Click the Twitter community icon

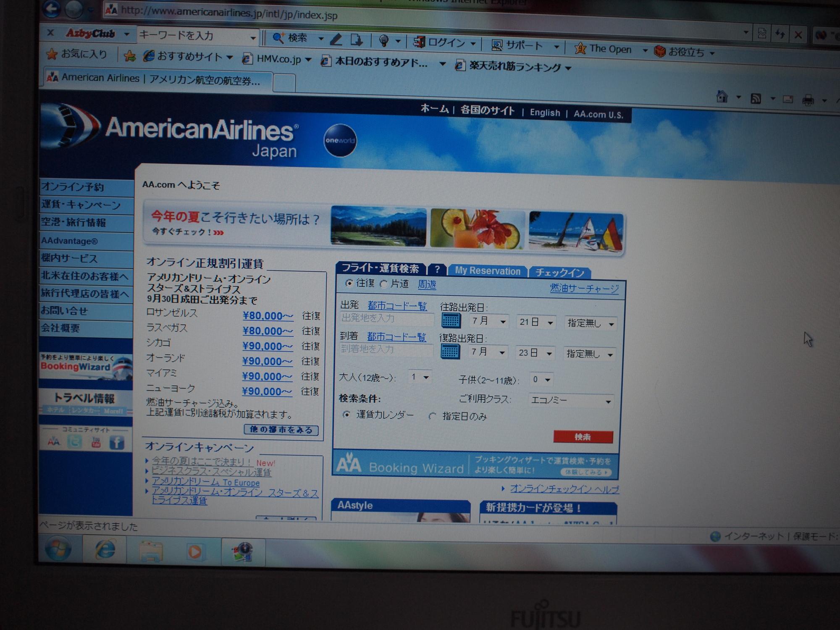pos(75,441)
